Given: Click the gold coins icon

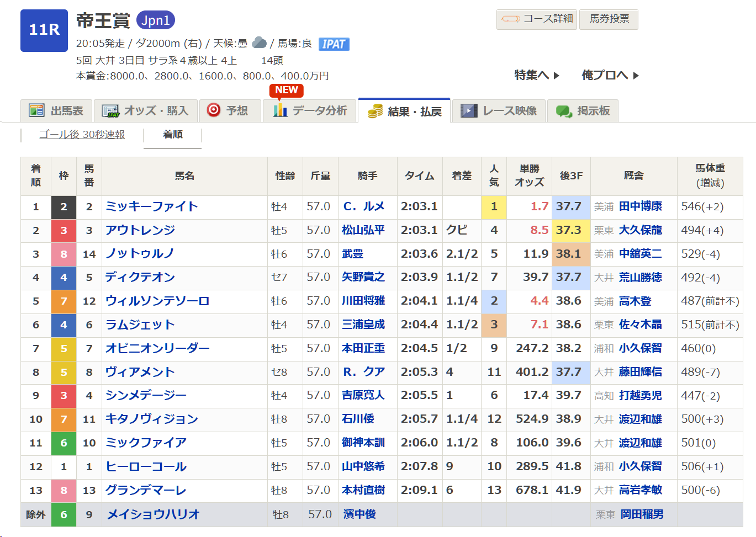Looking at the screenshot, I should [376, 110].
